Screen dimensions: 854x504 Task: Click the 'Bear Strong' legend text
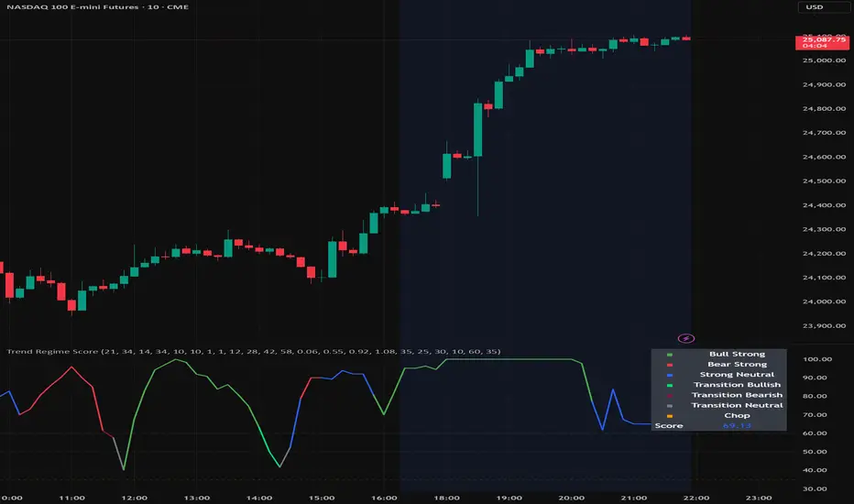[737, 365]
